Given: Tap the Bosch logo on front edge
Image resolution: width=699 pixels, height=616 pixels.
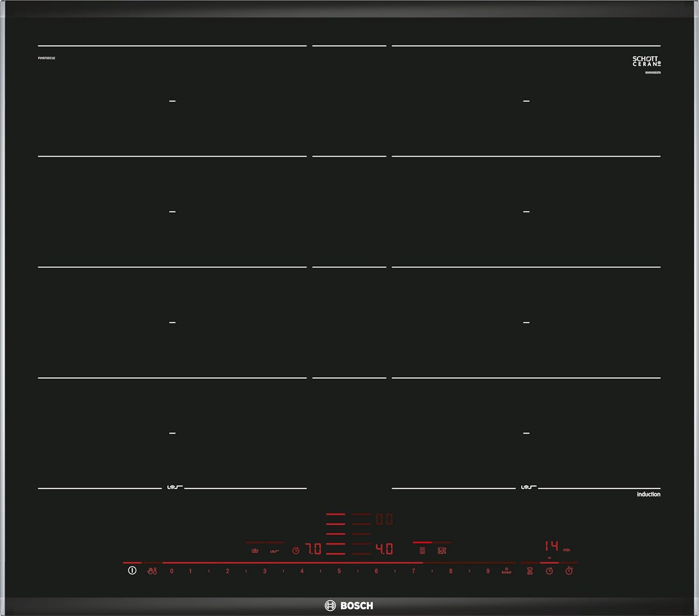Looking at the screenshot, I should pos(349,606).
